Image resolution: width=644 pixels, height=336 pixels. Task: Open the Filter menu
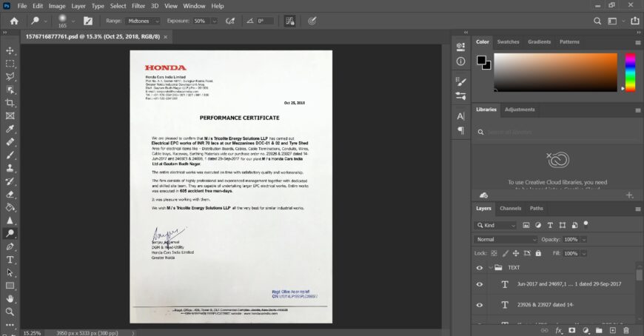click(138, 6)
